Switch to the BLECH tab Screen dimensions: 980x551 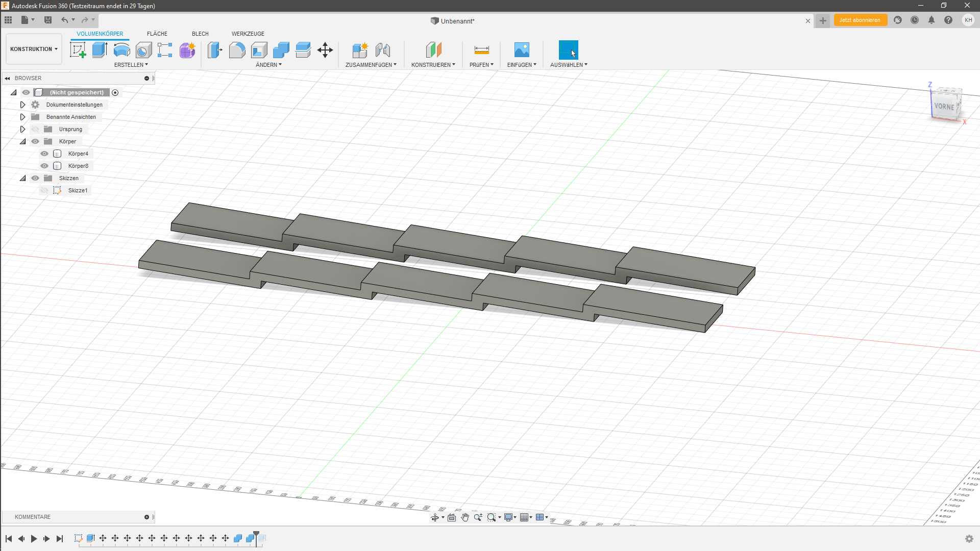pyautogui.click(x=200, y=34)
